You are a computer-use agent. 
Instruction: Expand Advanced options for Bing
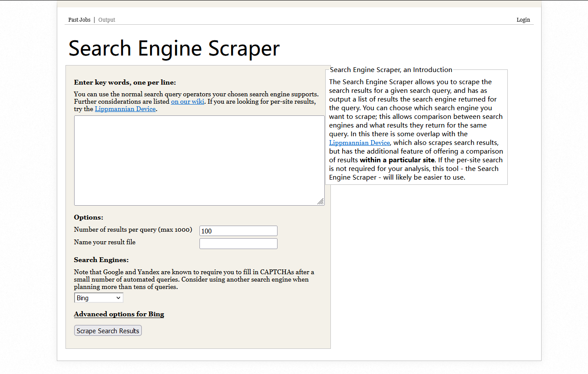click(119, 314)
